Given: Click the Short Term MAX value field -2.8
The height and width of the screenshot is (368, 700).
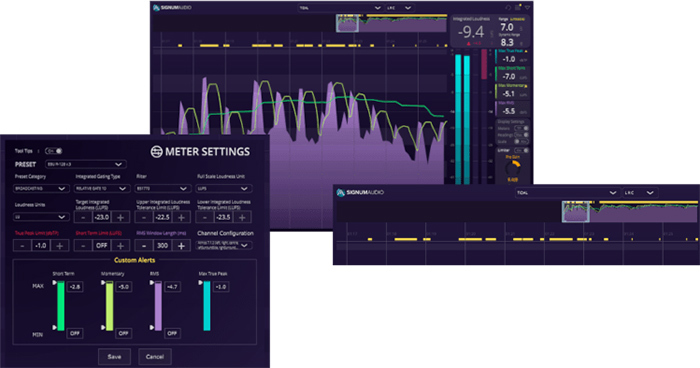Looking at the screenshot, I should [x=75, y=287].
